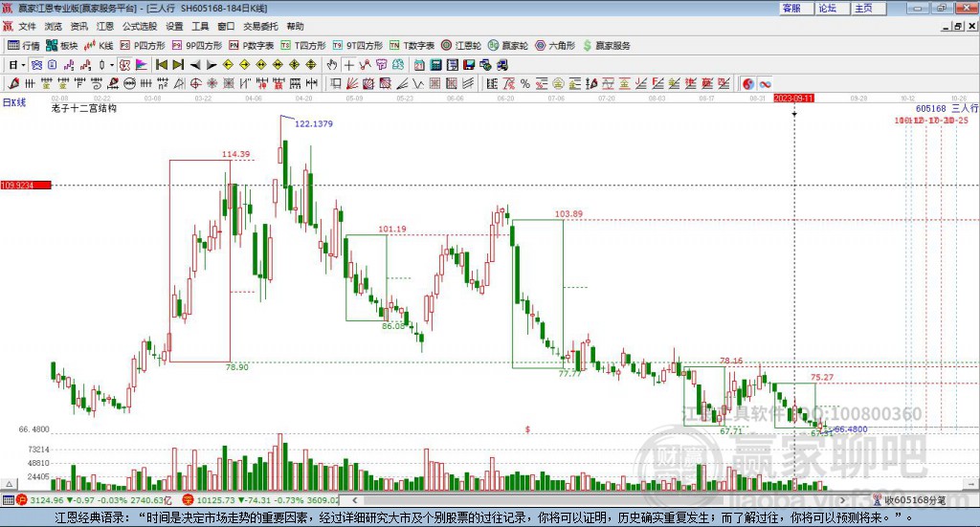
Task: Select the red crosshair circle target tool
Action: [195, 83]
